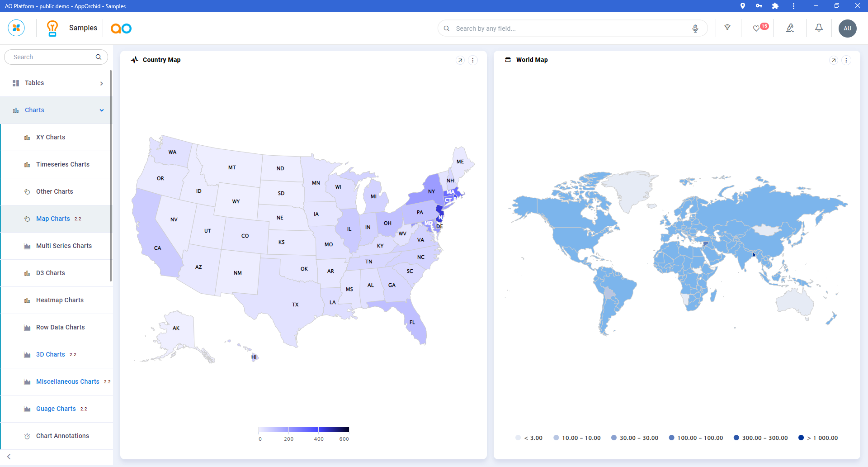Expand the Tables sidebar section

click(56, 83)
